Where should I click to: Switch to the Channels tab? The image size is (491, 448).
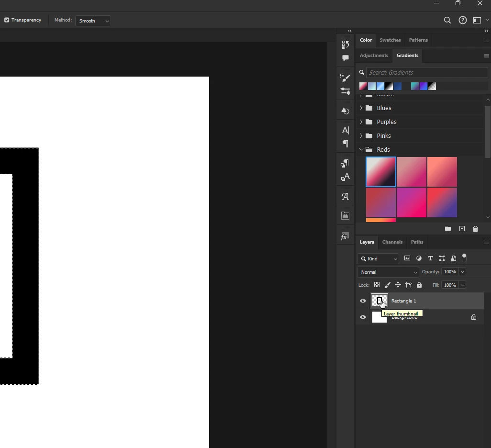[x=392, y=242]
